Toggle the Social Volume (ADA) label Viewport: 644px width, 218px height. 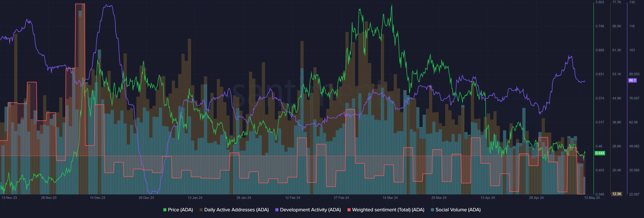click(458, 210)
